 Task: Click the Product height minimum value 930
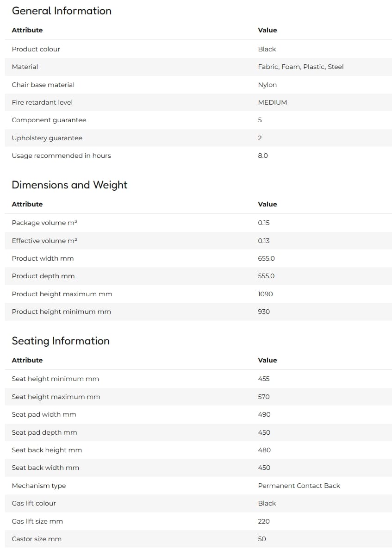[264, 312]
